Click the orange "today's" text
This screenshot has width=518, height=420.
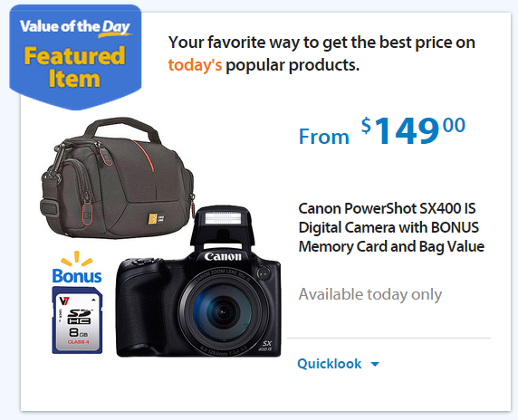click(195, 65)
